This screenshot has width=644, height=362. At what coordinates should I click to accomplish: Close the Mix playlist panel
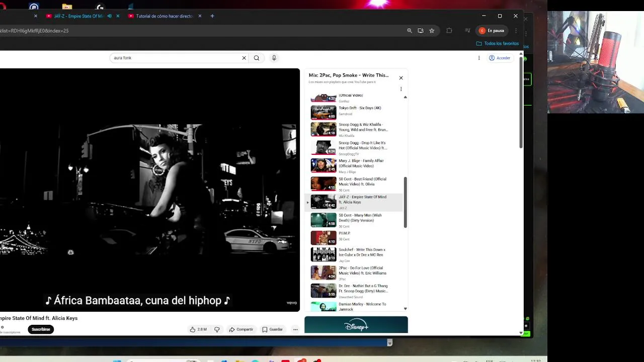tap(401, 78)
